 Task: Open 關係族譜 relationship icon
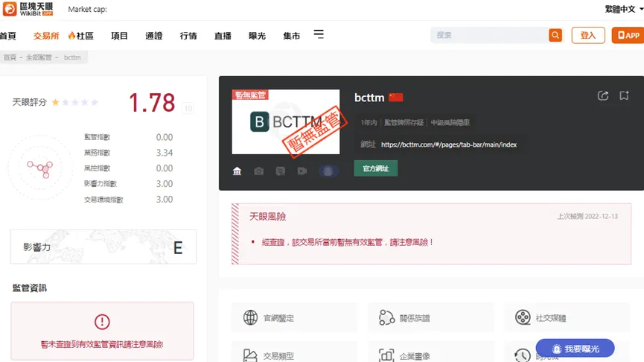pos(386,317)
